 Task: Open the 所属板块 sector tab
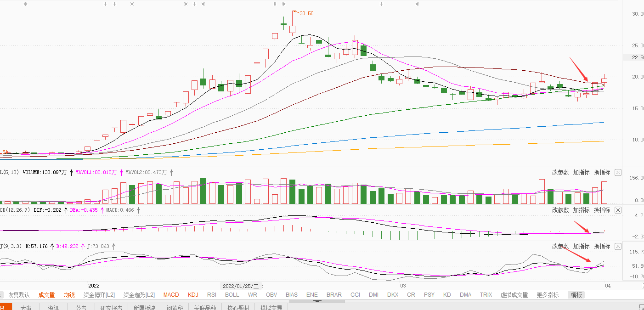[x=145, y=307]
